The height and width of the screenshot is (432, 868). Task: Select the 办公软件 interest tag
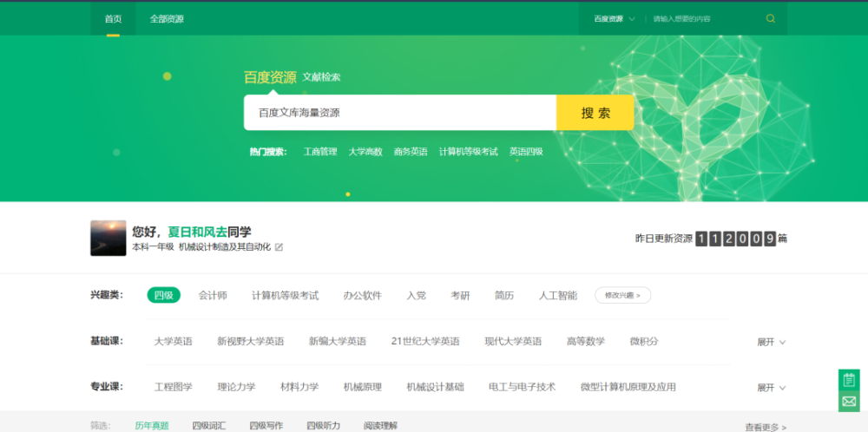tap(363, 296)
